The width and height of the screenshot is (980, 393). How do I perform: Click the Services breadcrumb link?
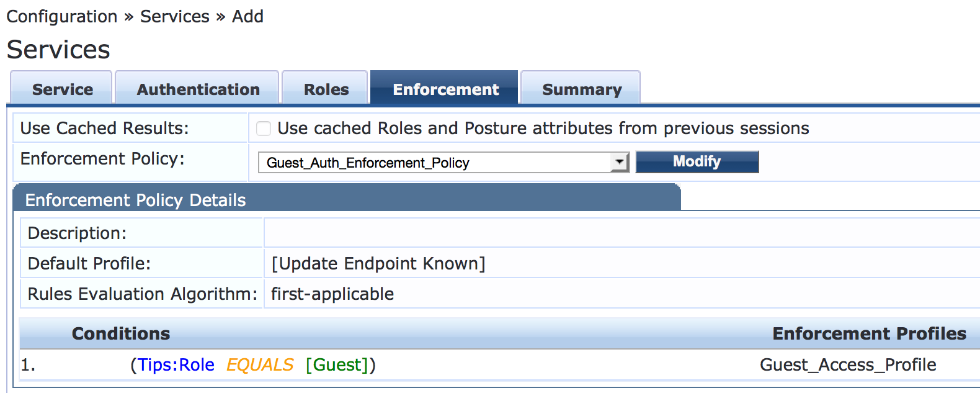tap(175, 17)
